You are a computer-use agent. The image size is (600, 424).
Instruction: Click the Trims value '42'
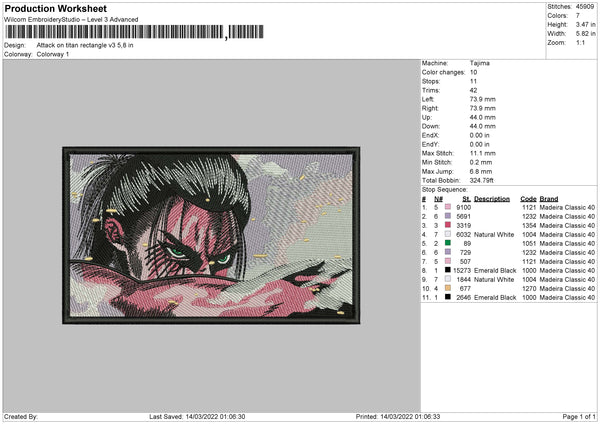coord(473,90)
